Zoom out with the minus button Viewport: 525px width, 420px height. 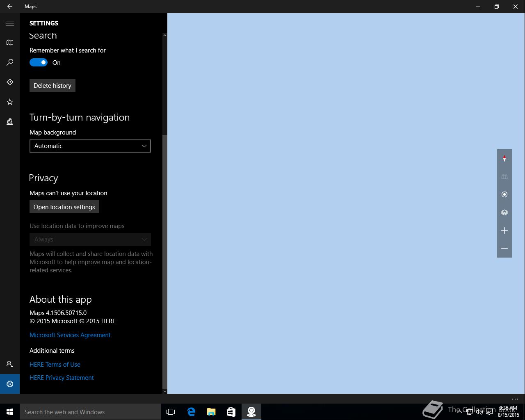pyautogui.click(x=504, y=249)
